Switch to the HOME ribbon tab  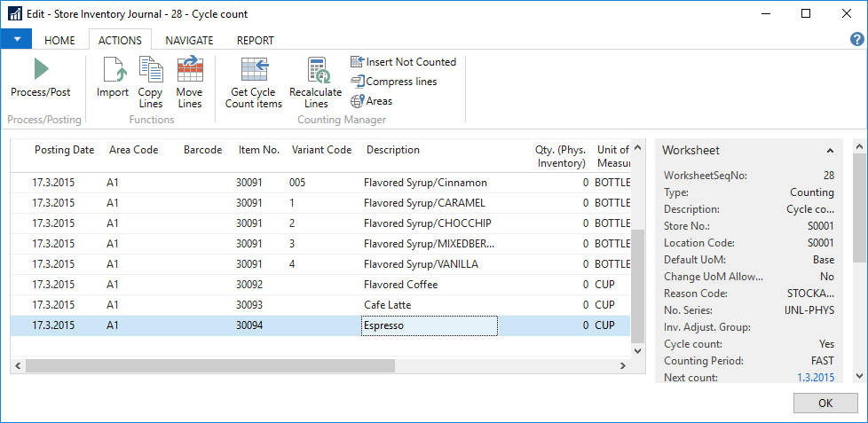pos(59,41)
